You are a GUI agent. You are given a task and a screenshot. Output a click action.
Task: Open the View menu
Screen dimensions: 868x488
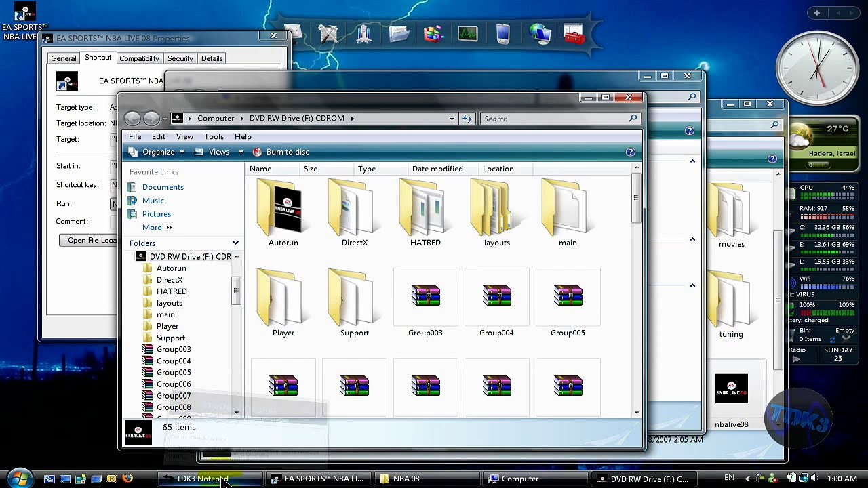184,136
